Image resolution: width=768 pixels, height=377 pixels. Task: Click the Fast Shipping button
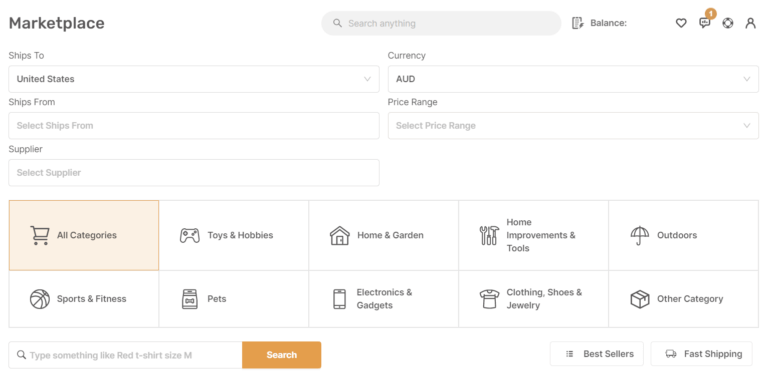click(x=701, y=353)
